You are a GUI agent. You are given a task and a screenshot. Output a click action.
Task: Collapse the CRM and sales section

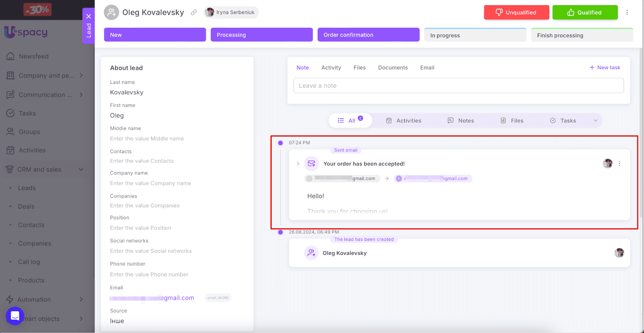click(x=81, y=170)
